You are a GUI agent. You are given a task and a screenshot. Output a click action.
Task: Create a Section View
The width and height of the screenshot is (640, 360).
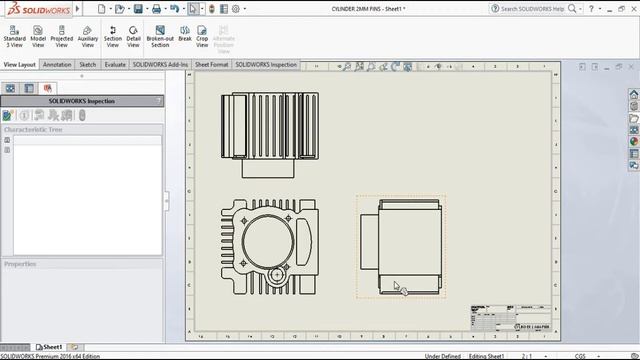click(113, 36)
